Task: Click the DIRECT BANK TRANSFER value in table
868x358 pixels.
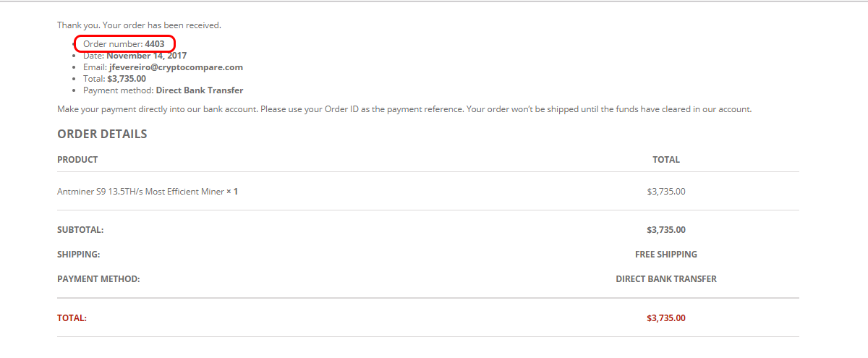Action: click(666, 278)
